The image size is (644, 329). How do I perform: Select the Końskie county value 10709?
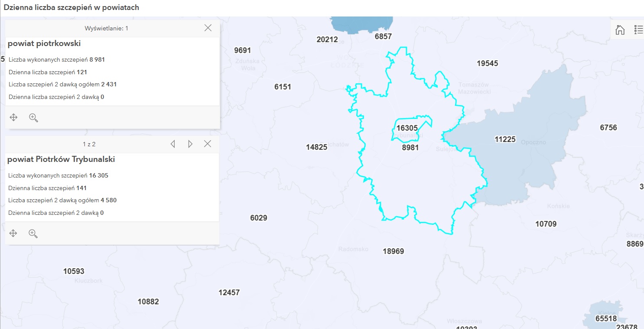pyautogui.click(x=546, y=224)
